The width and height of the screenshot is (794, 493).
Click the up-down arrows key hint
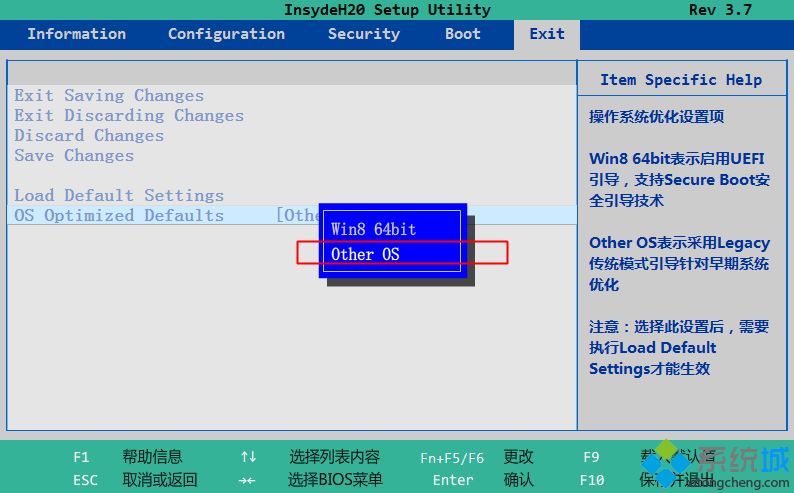[249, 457]
